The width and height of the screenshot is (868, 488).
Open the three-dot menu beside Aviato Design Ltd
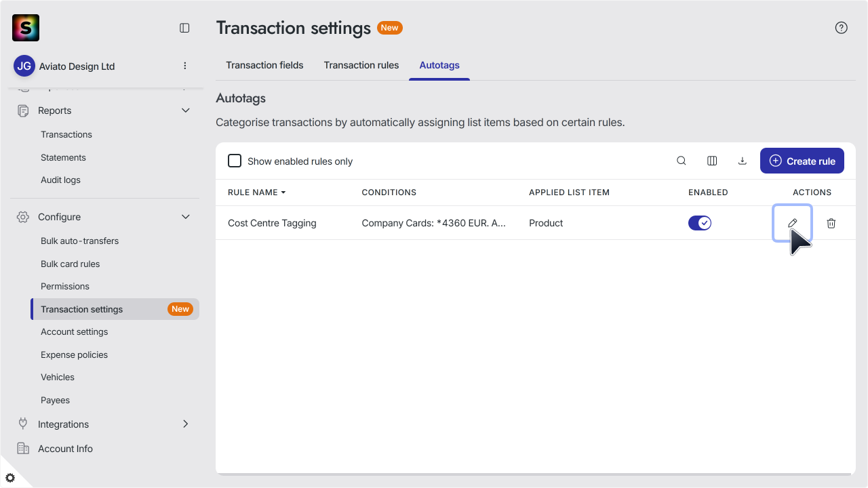185,66
